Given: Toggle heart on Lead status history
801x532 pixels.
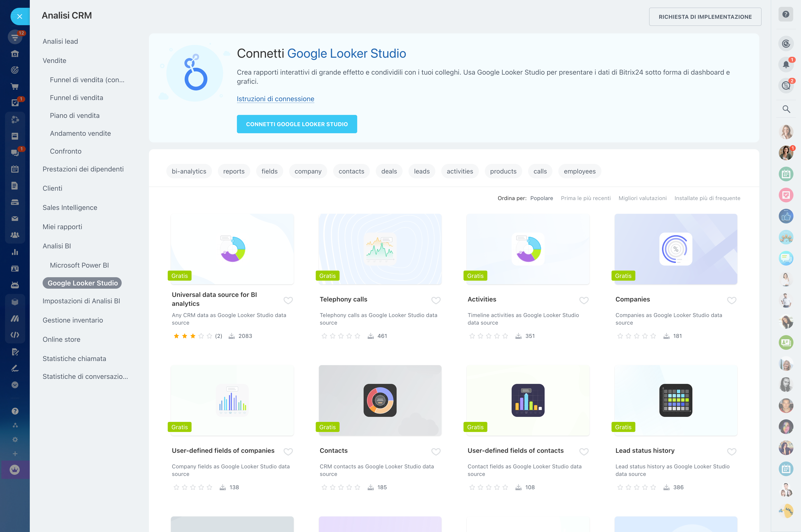Looking at the screenshot, I should click(x=731, y=452).
